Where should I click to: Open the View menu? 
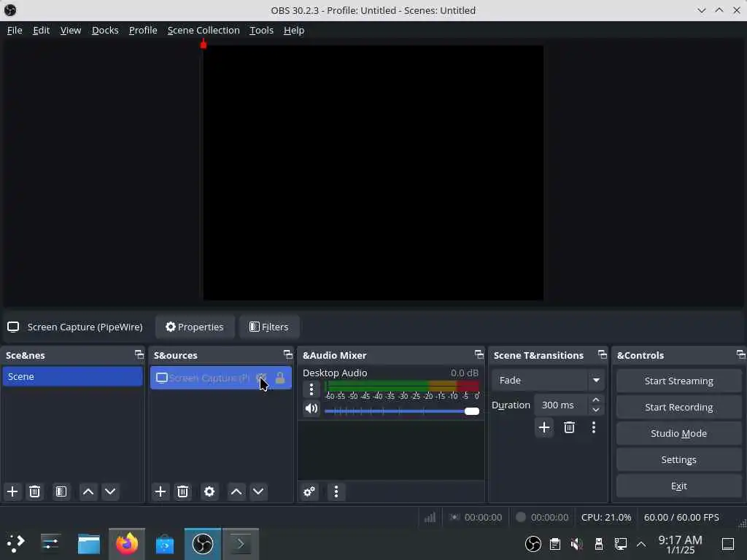71,30
